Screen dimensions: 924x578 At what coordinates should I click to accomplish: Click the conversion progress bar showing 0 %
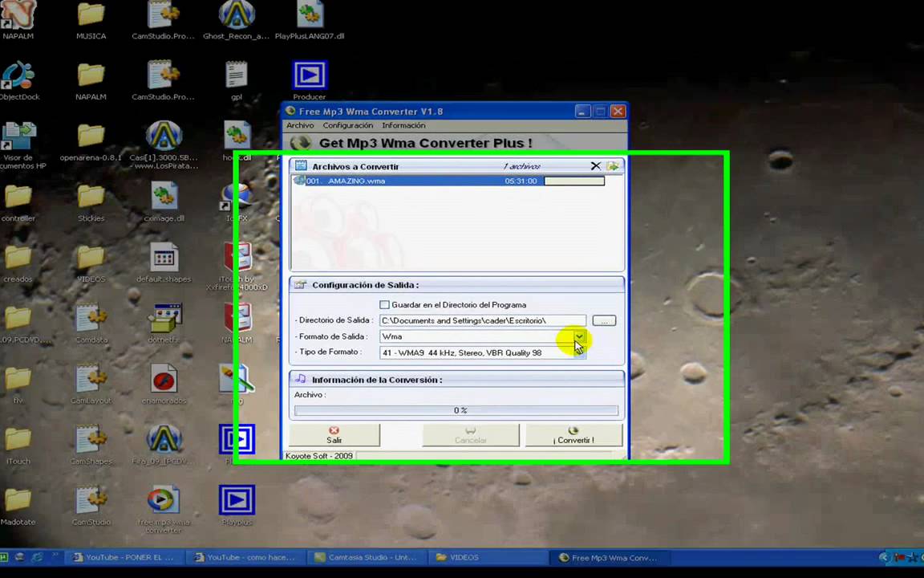click(x=456, y=410)
